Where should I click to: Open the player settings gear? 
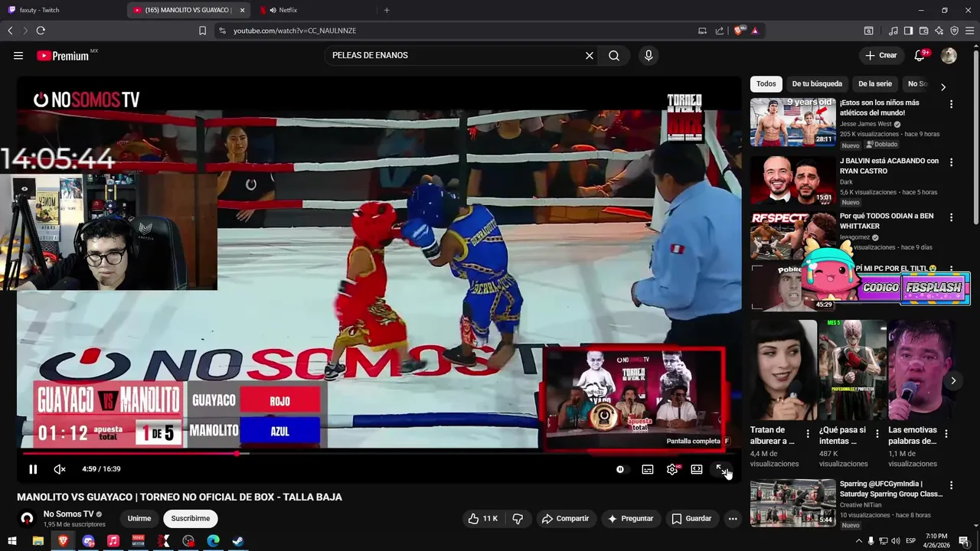click(x=672, y=469)
